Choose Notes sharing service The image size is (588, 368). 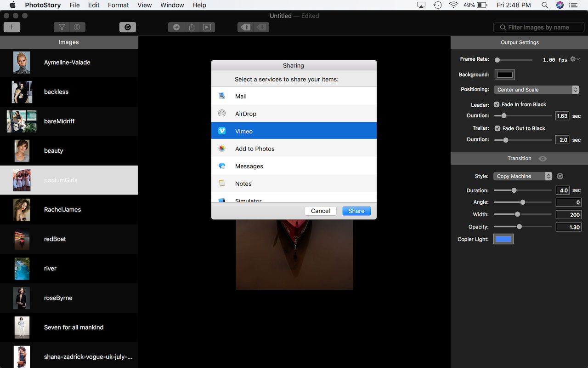pos(294,184)
